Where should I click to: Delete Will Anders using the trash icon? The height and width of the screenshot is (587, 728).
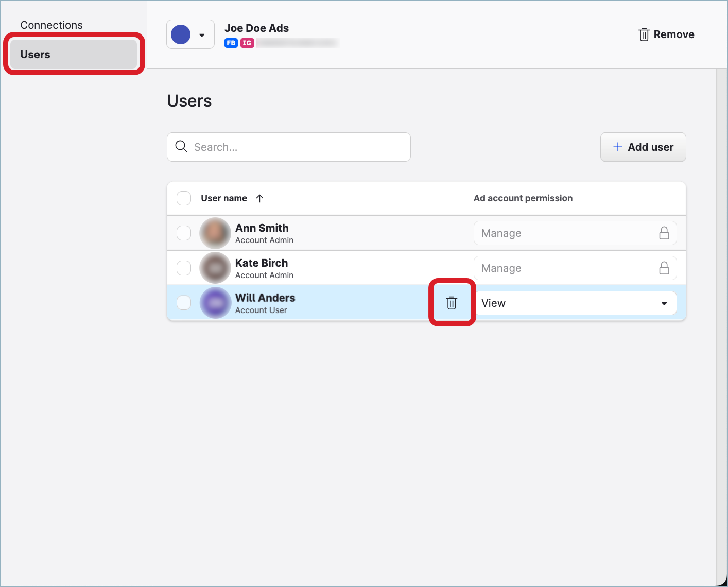452,303
